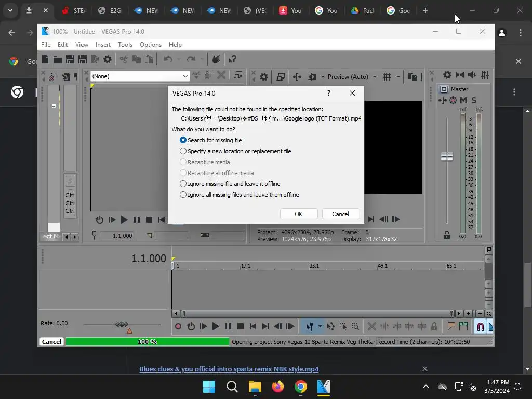Click the Zoom Edit tool icon
Screen dimensions: 532x399
[x=355, y=326]
